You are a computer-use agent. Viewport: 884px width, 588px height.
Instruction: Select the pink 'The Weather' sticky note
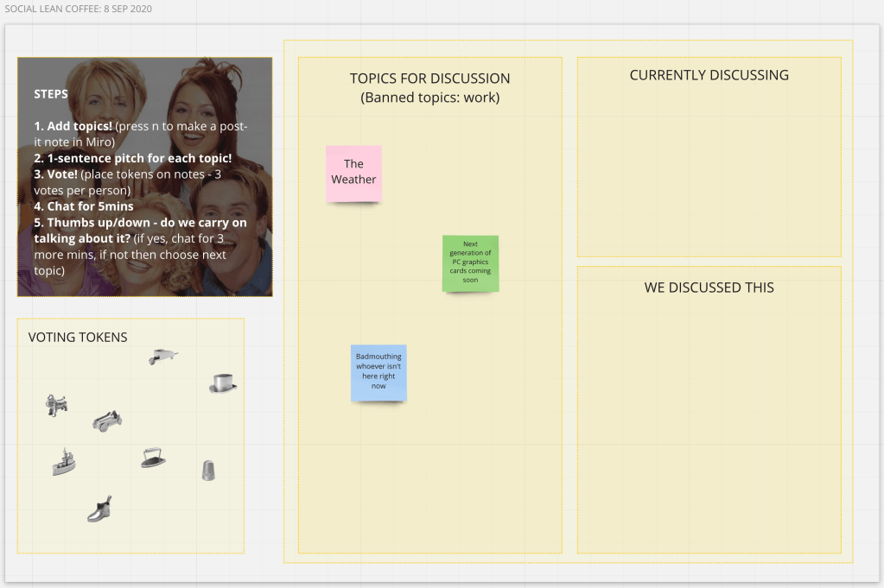tap(353, 173)
